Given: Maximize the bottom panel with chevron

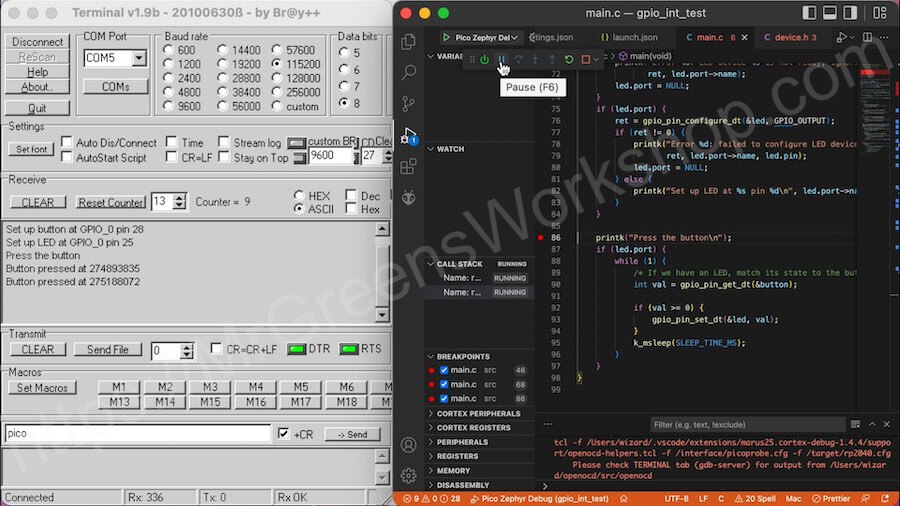Looking at the screenshot, I should (872, 424).
